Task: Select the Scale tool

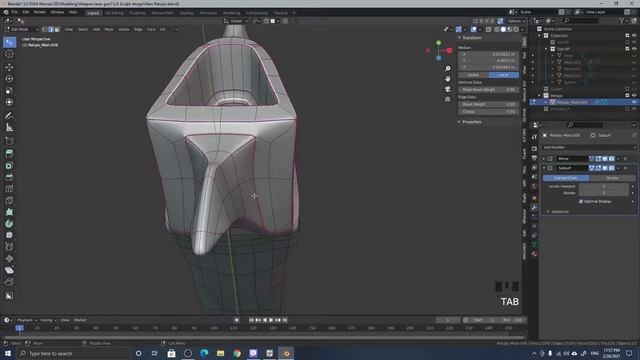Action: [x=9, y=91]
